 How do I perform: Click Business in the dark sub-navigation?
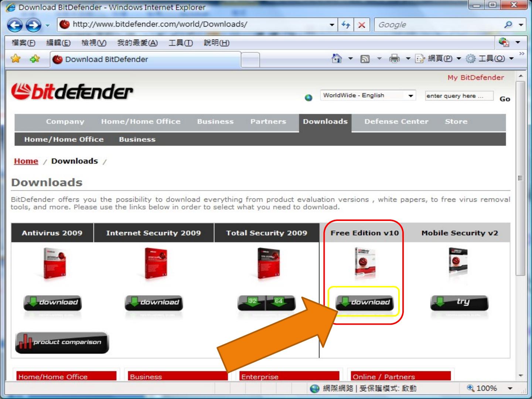coord(137,139)
